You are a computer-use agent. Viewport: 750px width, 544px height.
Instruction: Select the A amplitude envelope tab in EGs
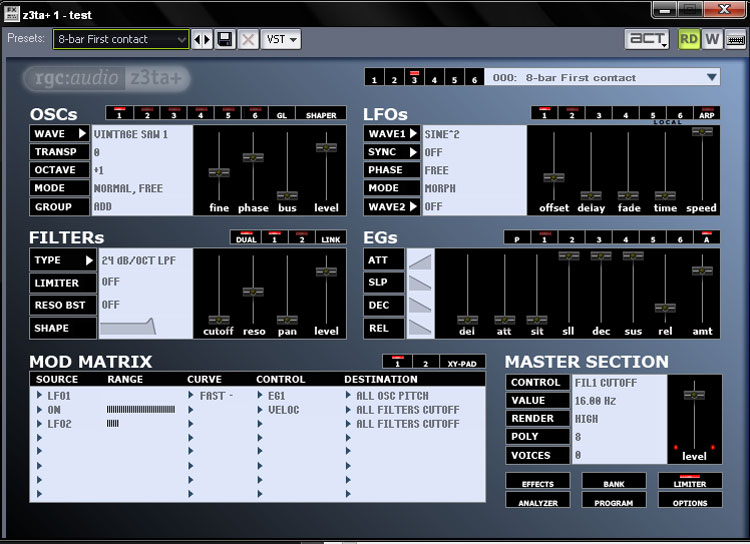[706, 237]
